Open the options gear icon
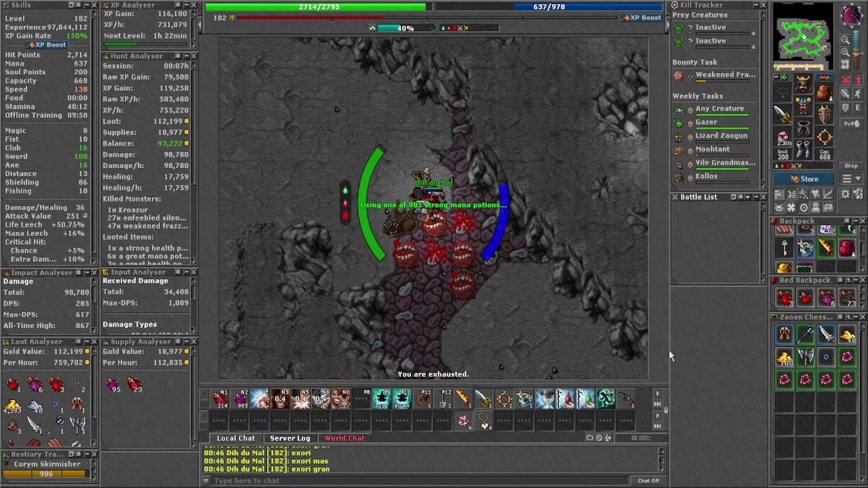Screen dimensions: 868x488 845,193
